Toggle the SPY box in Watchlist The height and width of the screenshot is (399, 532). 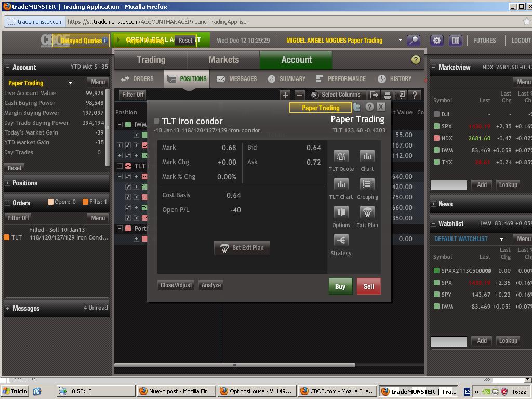436,295
